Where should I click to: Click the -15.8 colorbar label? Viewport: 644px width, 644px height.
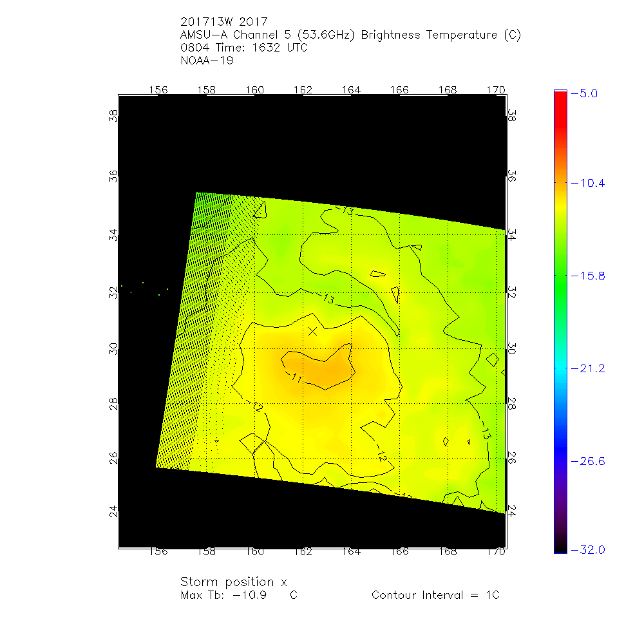point(588,276)
